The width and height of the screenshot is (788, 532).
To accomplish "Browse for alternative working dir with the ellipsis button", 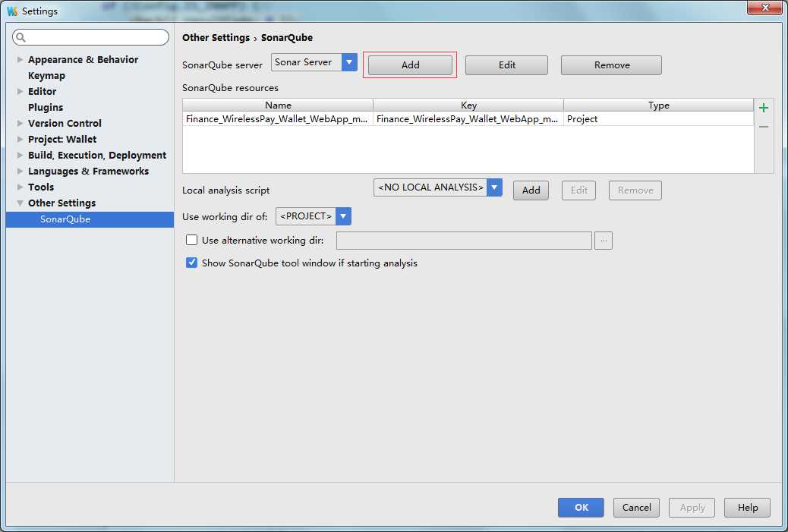I will [603, 241].
